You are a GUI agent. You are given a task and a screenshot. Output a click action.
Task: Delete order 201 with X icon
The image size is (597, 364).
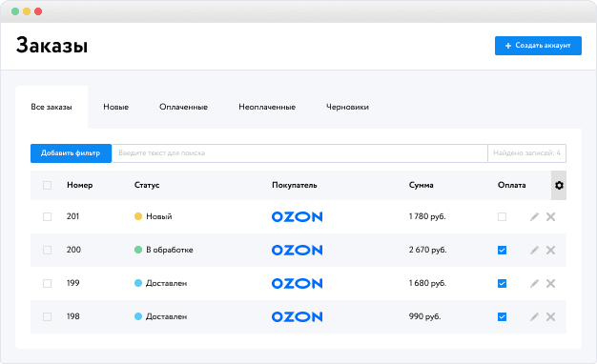click(x=550, y=217)
